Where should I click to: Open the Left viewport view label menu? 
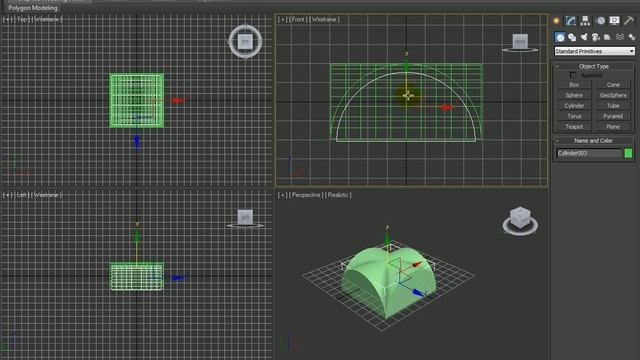22,195
